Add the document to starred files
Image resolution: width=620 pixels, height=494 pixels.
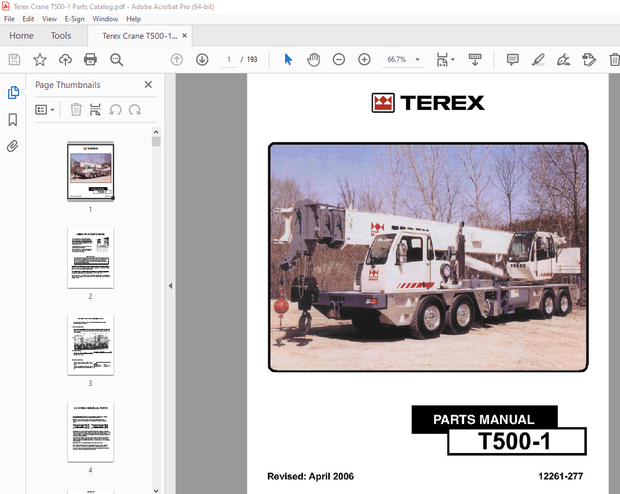(40, 60)
